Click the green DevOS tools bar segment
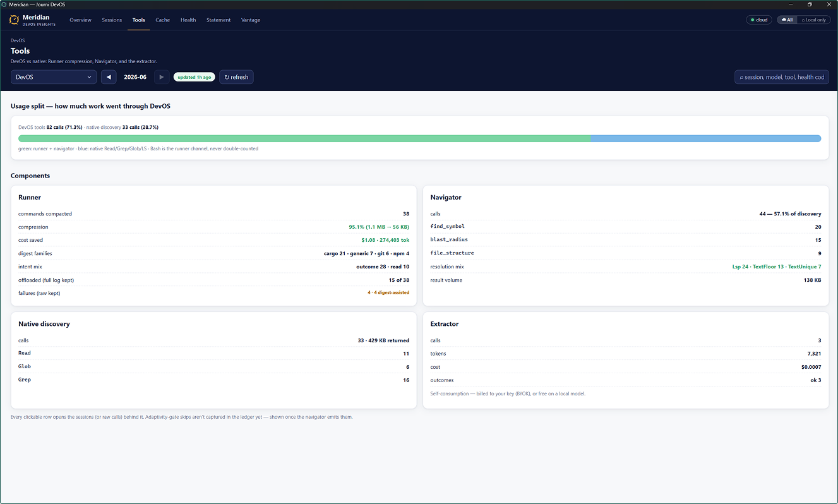838x504 pixels. 304,138
